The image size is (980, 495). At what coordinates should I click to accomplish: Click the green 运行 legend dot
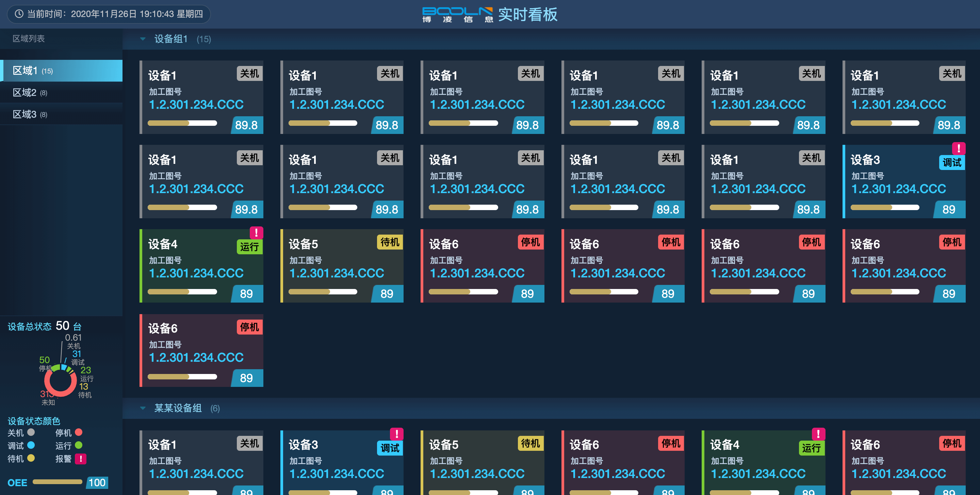coord(79,445)
